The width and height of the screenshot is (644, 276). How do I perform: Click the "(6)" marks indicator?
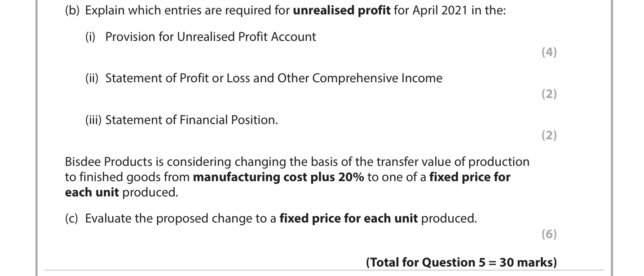(x=549, y=234)
